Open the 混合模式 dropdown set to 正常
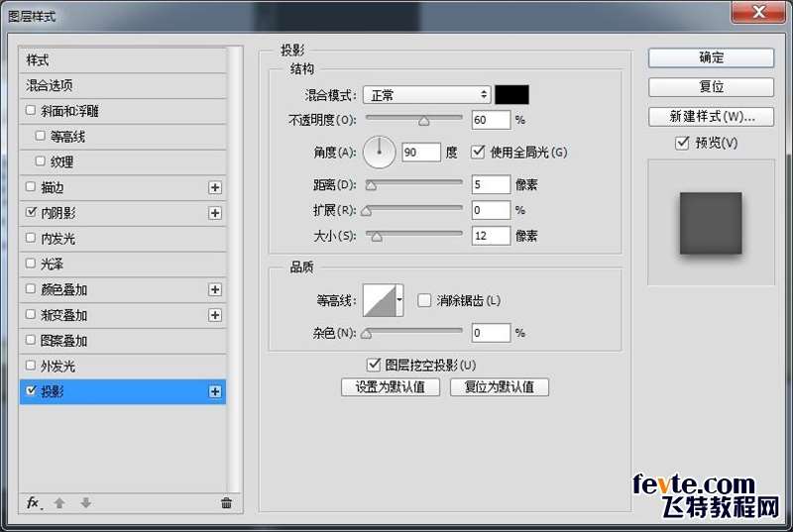Screen dimensions: 793x532 427,94
